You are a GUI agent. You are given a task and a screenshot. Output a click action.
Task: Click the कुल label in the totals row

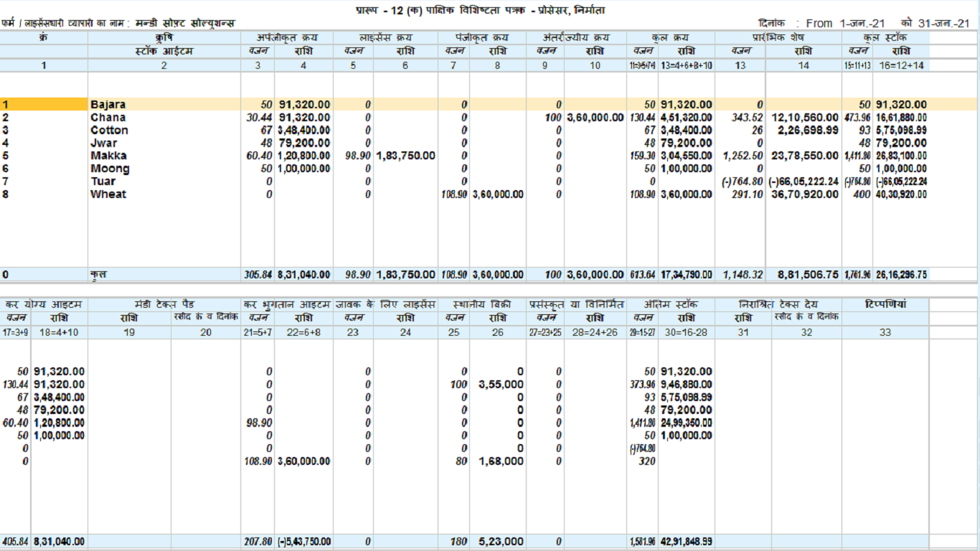click(x=98, y=275)
